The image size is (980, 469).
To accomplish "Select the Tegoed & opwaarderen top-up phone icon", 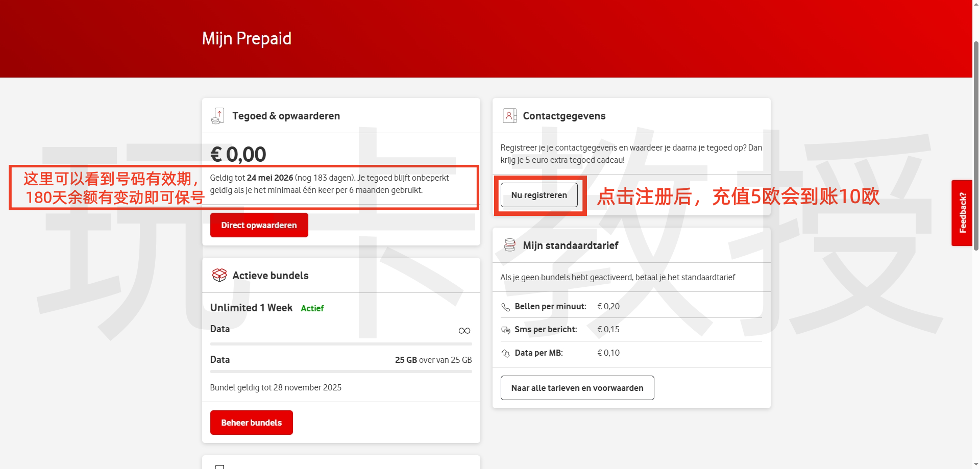I will coord(218,115).
